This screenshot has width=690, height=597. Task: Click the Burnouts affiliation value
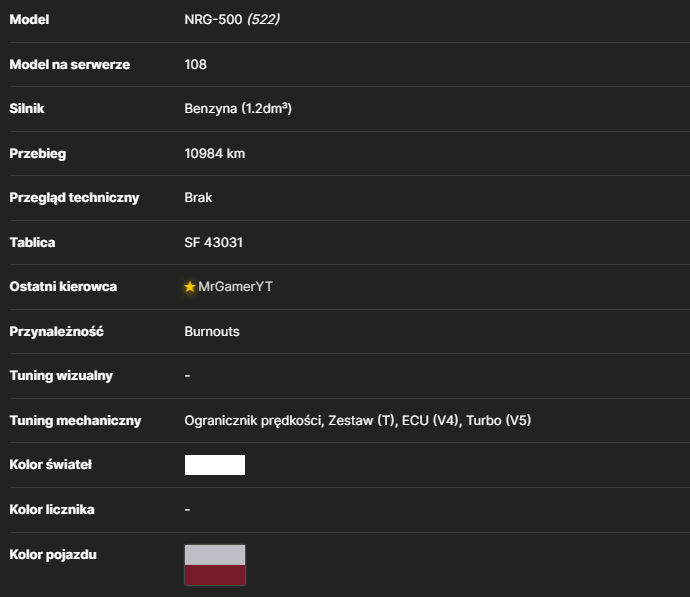click(212, 331)
